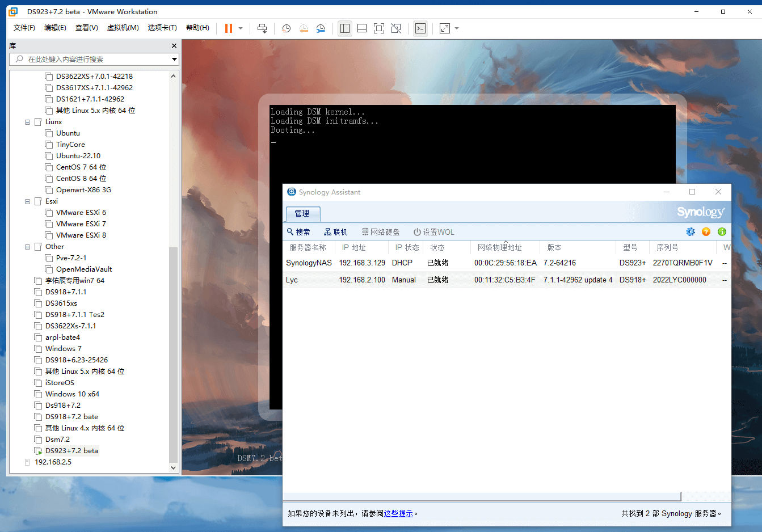Open the 这些提示 hints link
762x532 pixels.
(x=398, y=514)
